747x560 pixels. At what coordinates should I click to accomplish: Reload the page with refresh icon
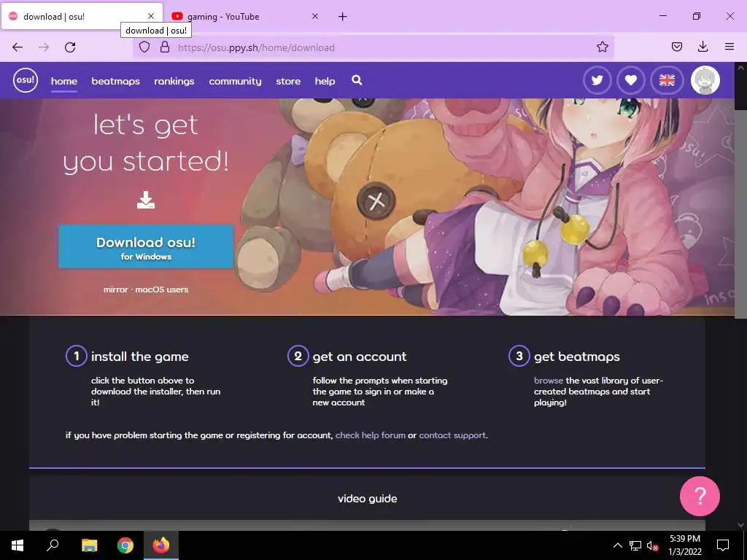tap(70, 47)
